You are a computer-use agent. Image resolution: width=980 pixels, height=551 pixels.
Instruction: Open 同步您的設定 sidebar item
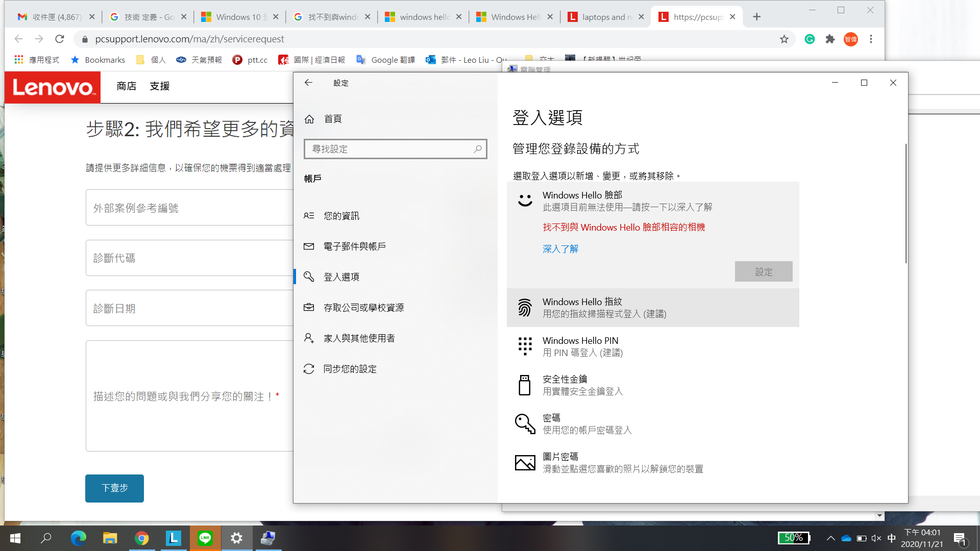click(350, 369)
